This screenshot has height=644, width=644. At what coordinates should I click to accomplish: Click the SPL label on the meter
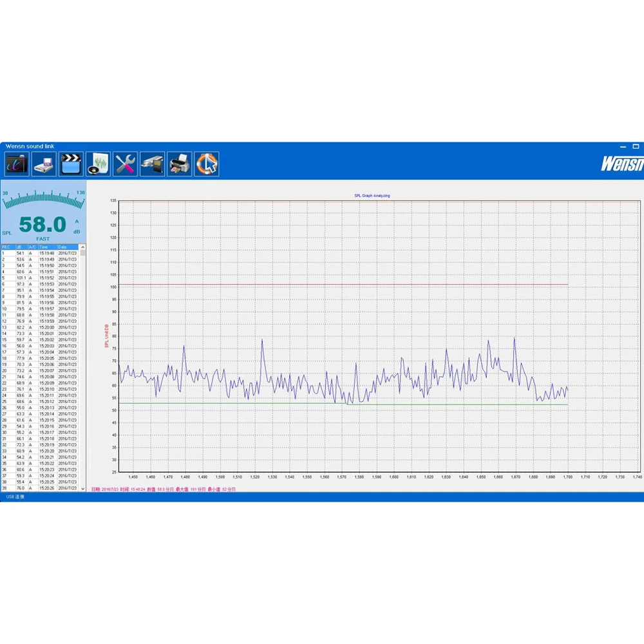click(x=7, y=233)
